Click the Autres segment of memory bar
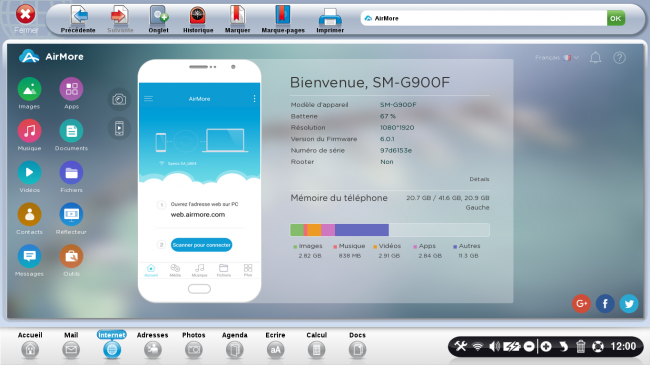This screenshot has height=365, width=650. point(362,230)
